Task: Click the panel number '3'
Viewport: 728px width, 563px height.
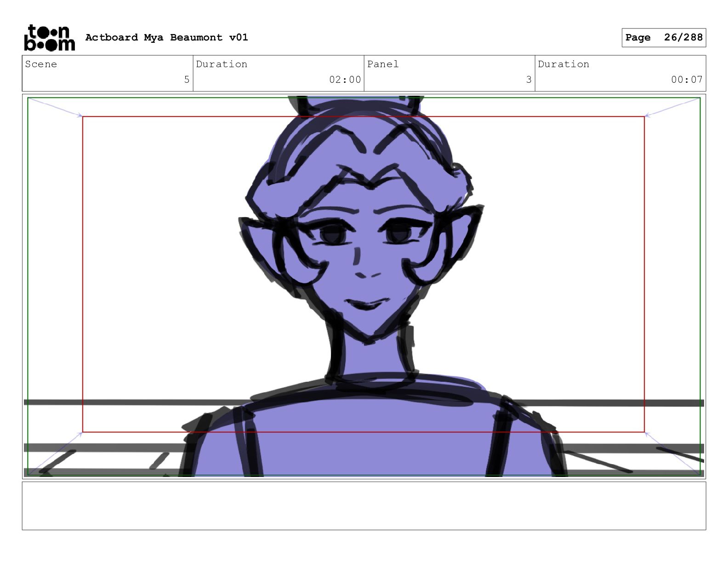Action: 529,80
